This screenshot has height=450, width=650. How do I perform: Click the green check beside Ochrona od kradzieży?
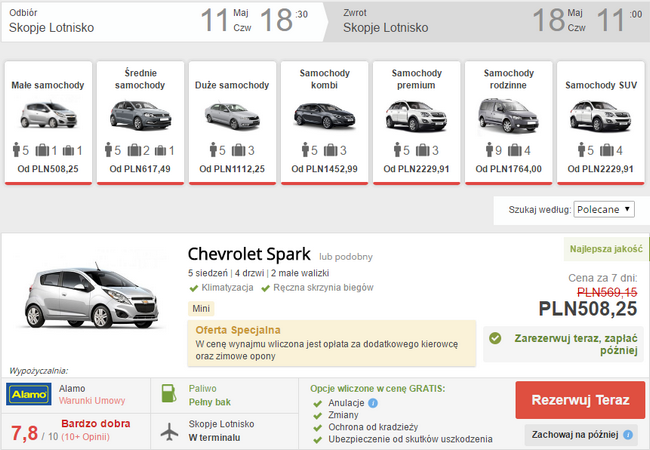pos(318,428)
